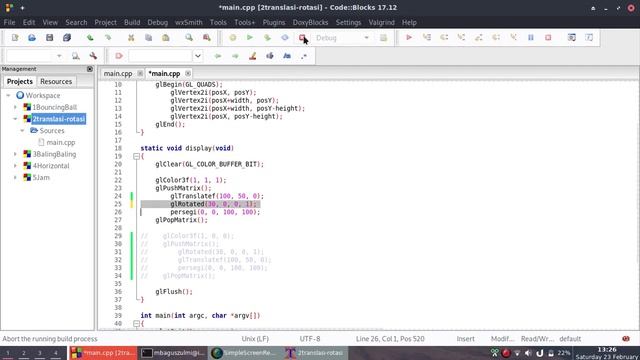The image size is (640, 360).
Task: Click the Build gear icon
Action: pyautogui.click(x=233, y=38)
